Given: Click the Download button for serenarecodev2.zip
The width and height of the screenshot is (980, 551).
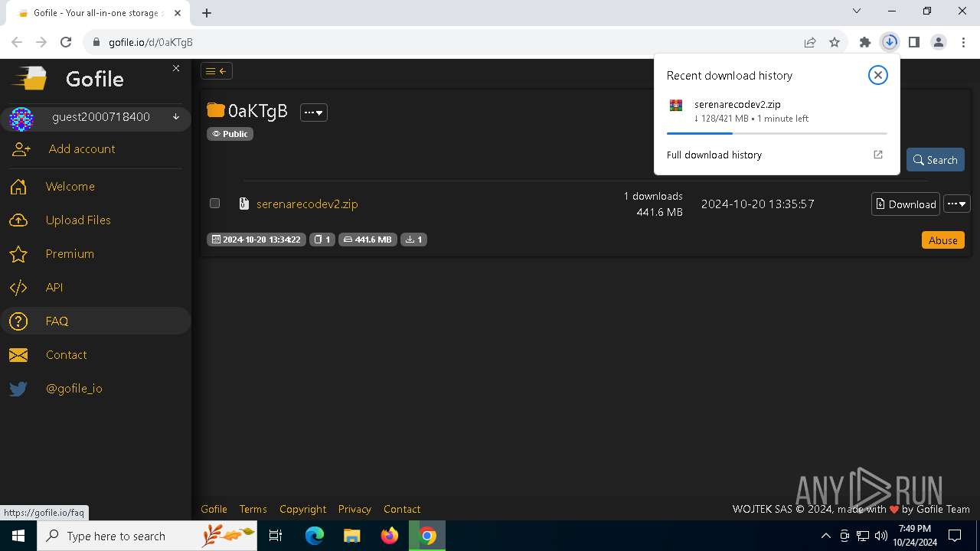Looking at the screenshot, I should coord(906,204).
